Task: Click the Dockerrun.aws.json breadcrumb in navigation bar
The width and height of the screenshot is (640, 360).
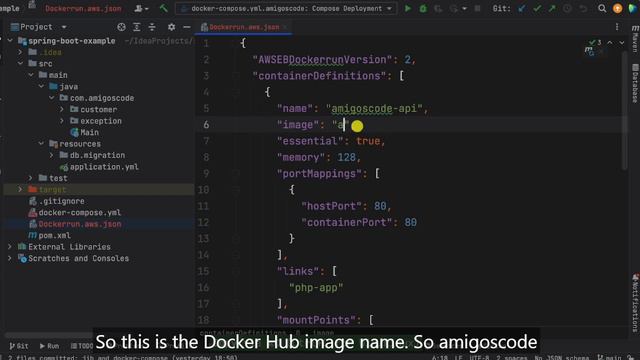Action: click(83, 8)
